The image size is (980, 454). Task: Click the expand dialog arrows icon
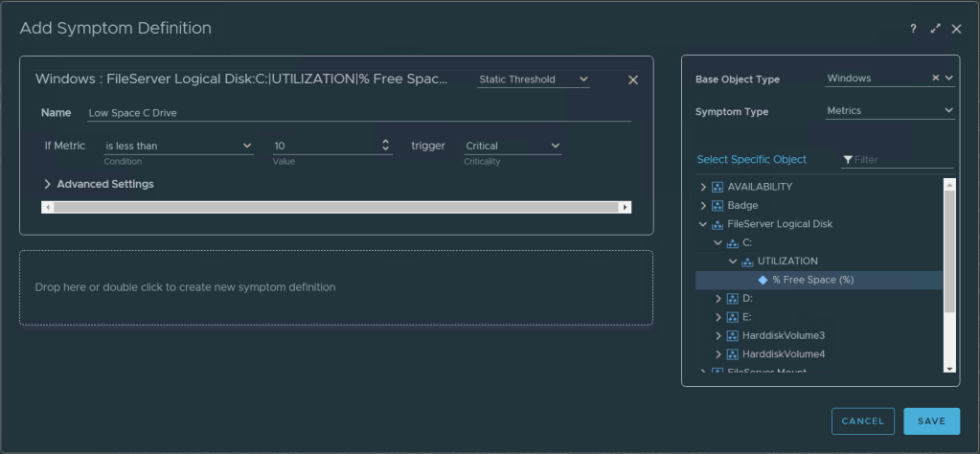click(936, 29)
